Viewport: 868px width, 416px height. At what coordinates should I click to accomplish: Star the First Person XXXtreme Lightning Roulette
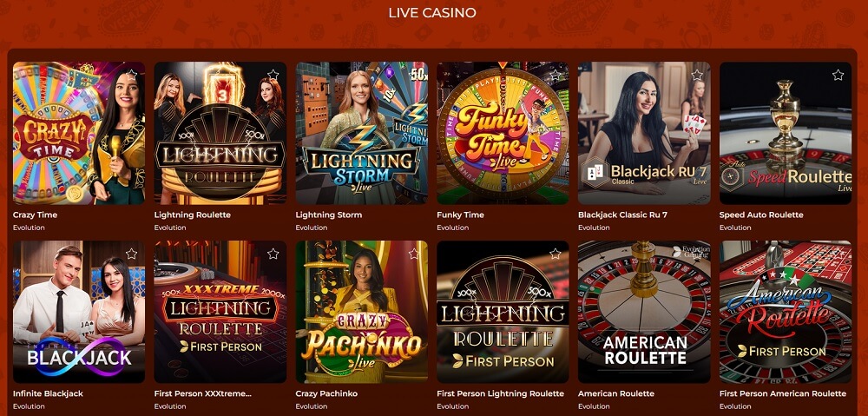point(273,254)
